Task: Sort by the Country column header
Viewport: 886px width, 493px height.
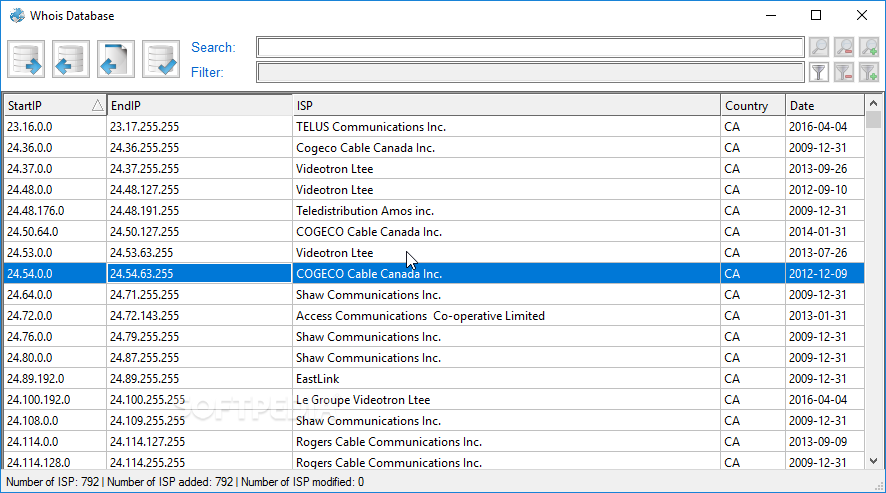Action: pos(753,106)
